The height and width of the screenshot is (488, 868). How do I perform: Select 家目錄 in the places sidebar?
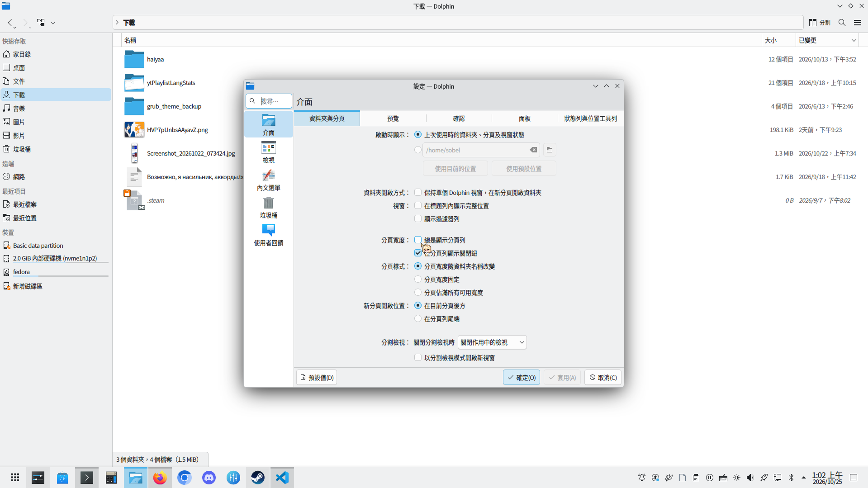[x=56, y=54]
